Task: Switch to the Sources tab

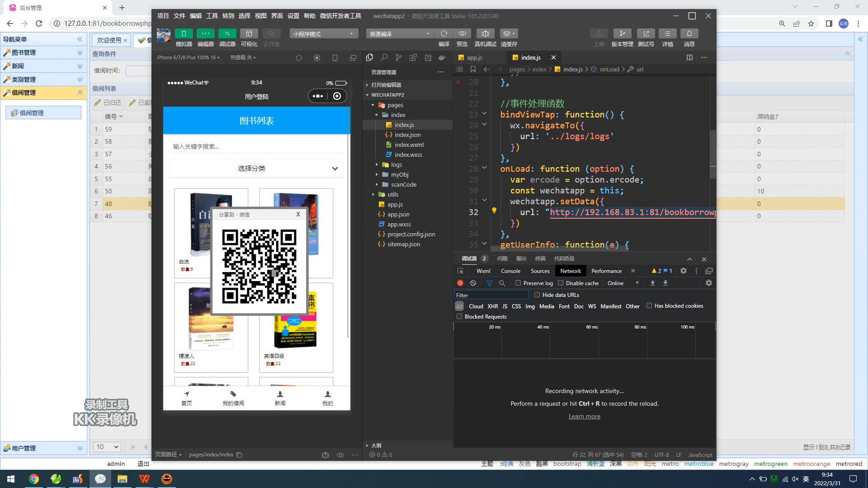Action: [540, 271]
